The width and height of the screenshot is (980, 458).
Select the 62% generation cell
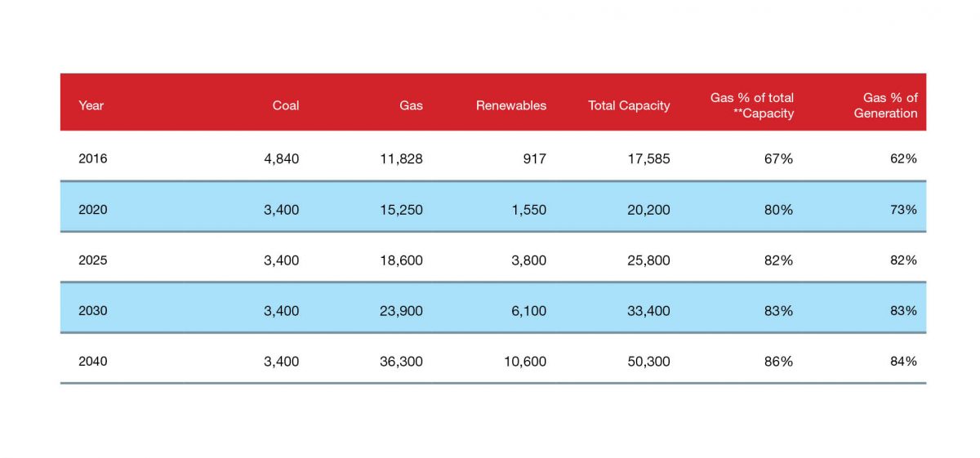(x=903, y=159)
